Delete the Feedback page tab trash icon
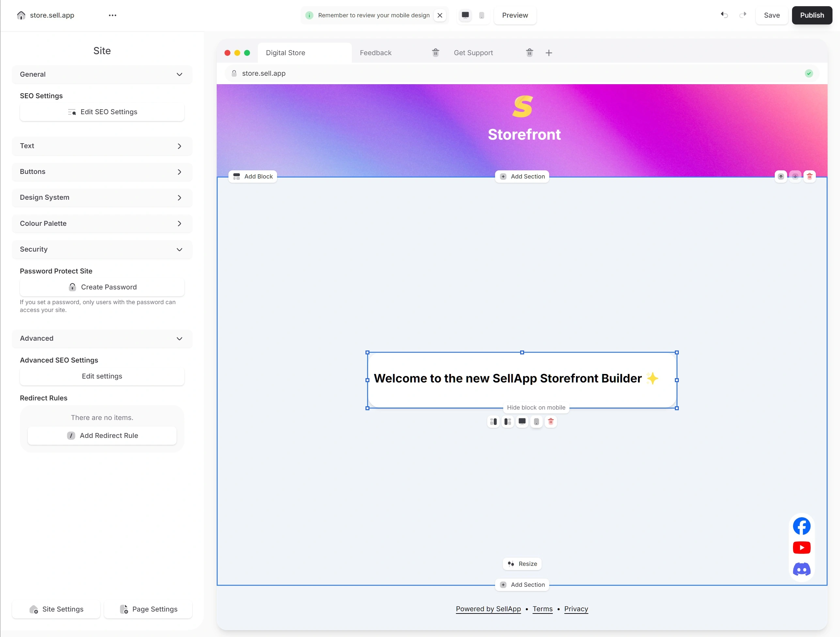This screenshot has width=840, height=637. [436, 53]
